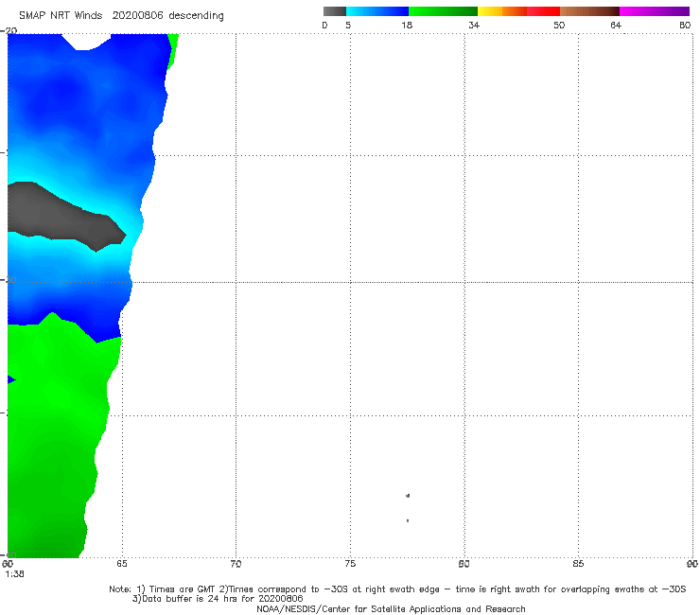Click the colorbar label '34'
This screenshot has height=615, width=700.
(474, 25)
